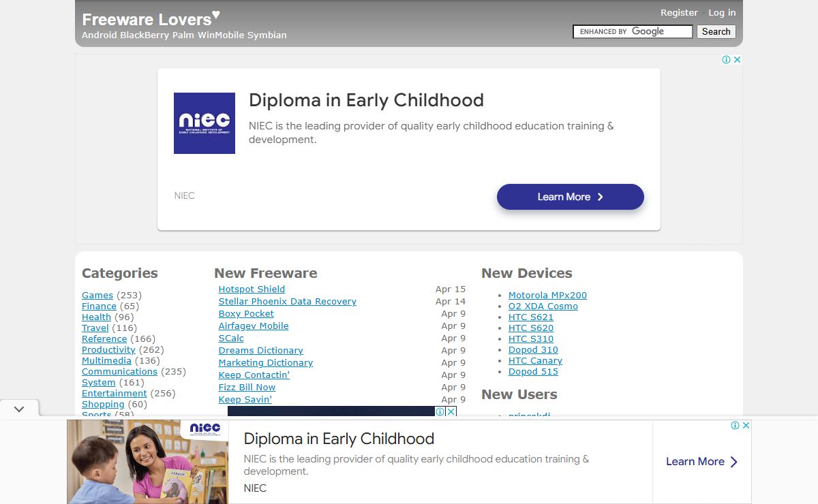Click the Diploma in Early Childhood headline
Image resolution: width=818 pixels, height=504 pixels.
pos(366,100)
